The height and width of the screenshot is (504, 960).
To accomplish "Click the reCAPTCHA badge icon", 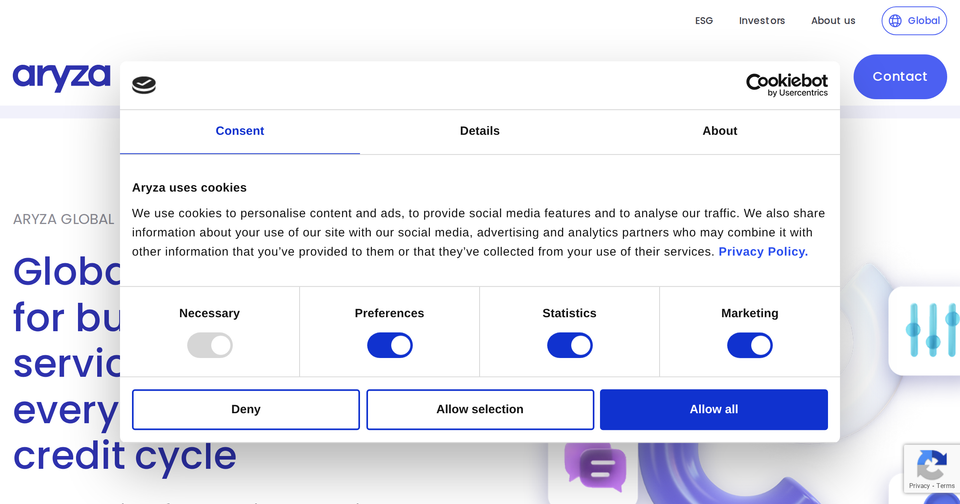I will pyautogui.click(x=931, y=465).
